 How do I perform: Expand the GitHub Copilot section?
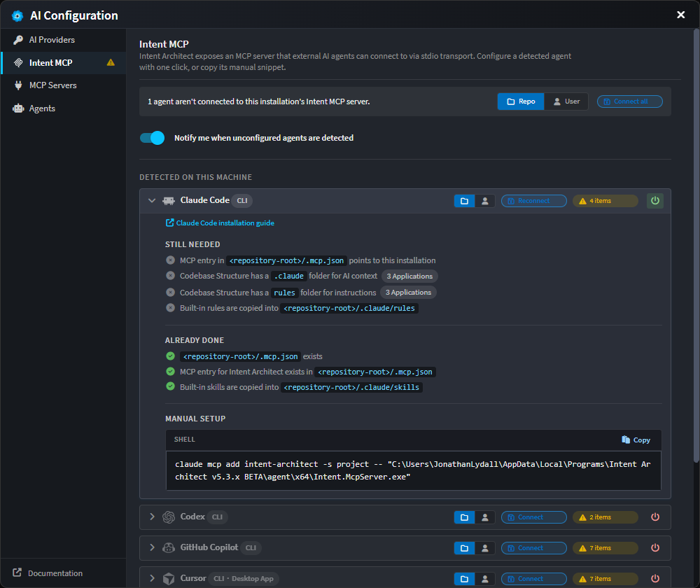point(152,548)
